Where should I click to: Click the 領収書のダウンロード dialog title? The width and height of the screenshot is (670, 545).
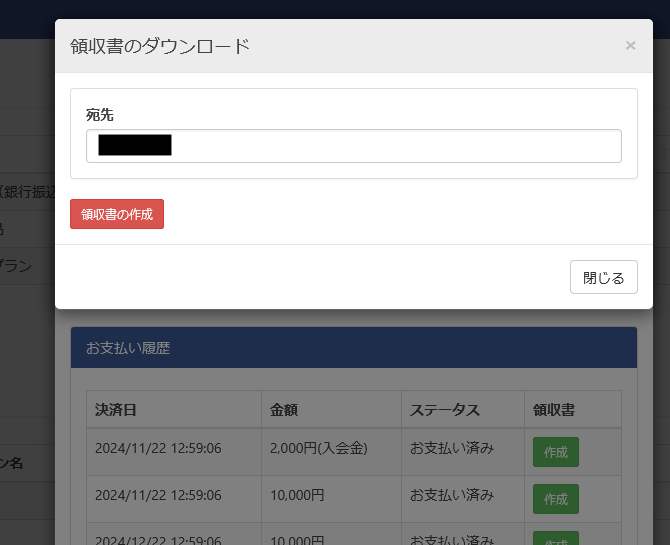tap(160, 46)
